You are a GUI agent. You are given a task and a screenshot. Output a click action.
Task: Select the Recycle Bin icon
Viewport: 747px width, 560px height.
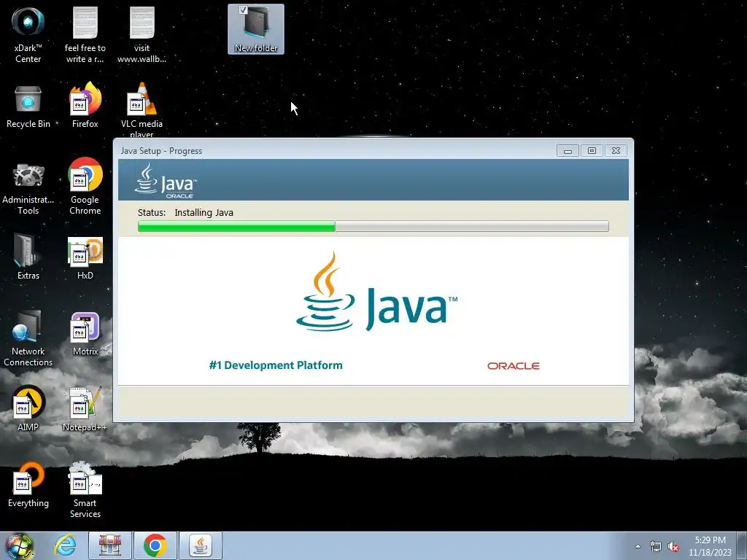[x=28, y=106]
